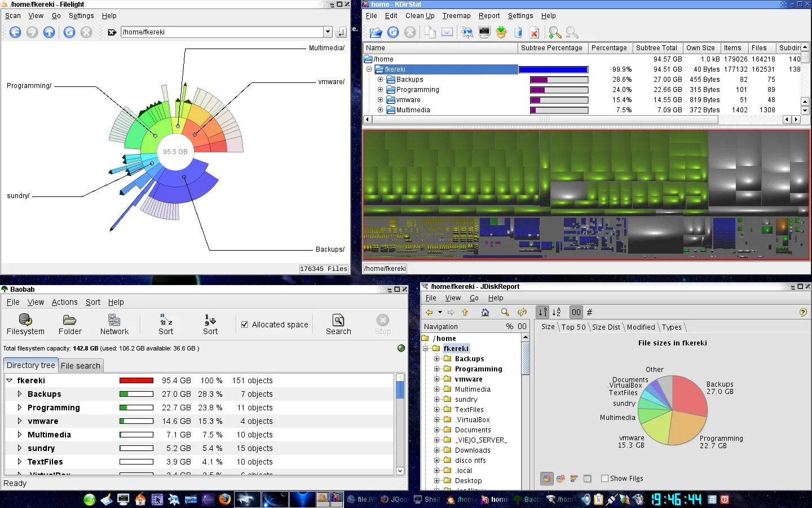Toggle sort alphabetically button in JDiskReport
The height and width of the screenshot is (508, 812).
pos(557,312)
